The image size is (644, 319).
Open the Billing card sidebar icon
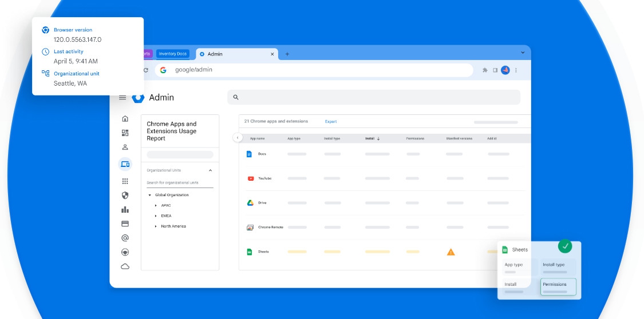click(x=125, y=224)
